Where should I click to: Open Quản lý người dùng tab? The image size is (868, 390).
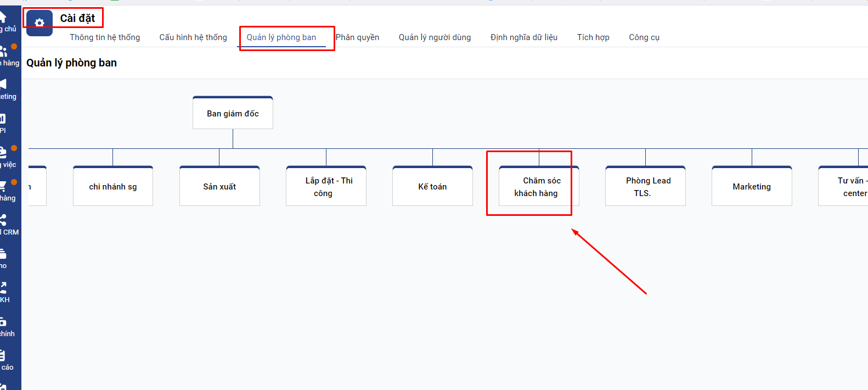[435, 37]
